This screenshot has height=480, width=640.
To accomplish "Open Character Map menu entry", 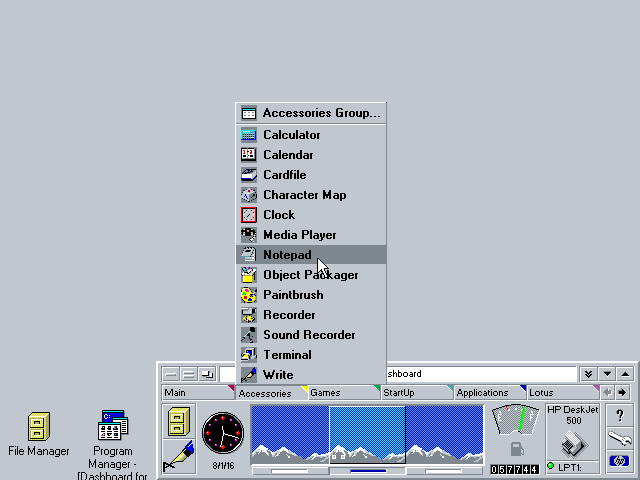I will 311,195.
